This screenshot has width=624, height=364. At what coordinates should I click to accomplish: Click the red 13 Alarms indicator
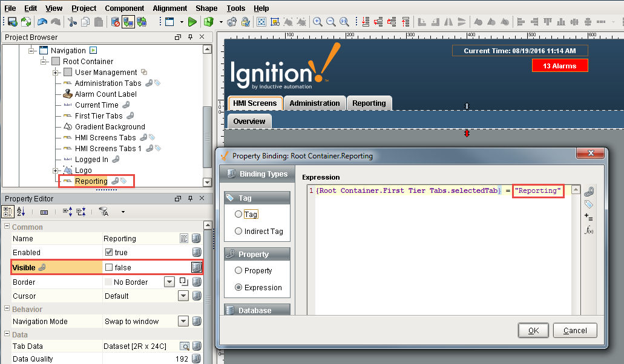pyautogui.click(x=559, y=65)
